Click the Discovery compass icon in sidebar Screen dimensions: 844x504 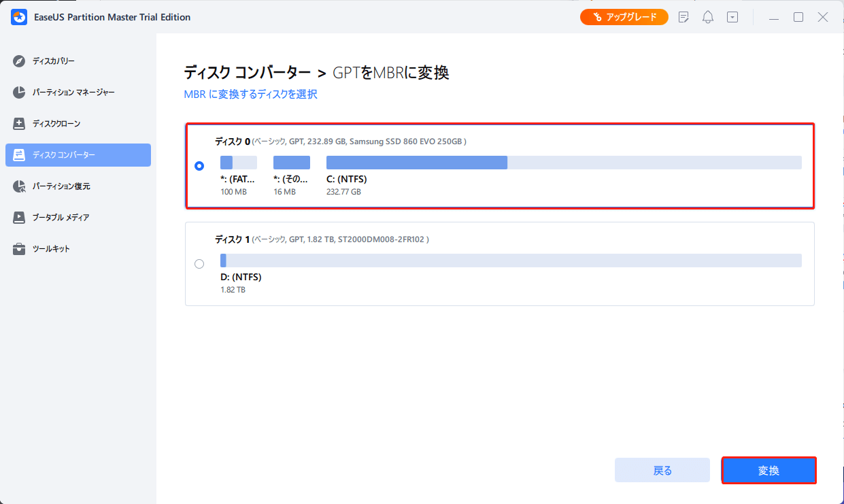[19, 61]
